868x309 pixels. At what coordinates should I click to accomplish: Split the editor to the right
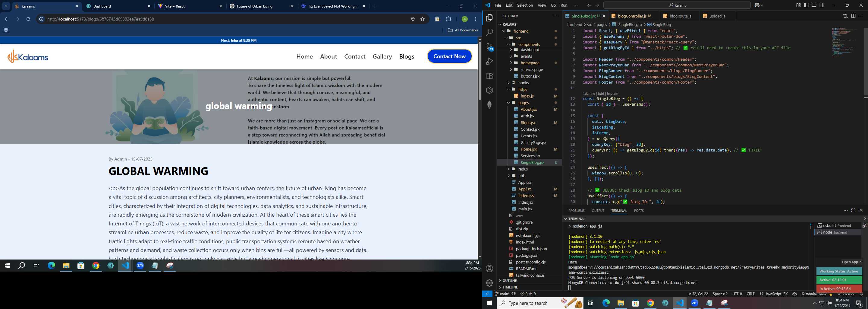click(853, 16)
